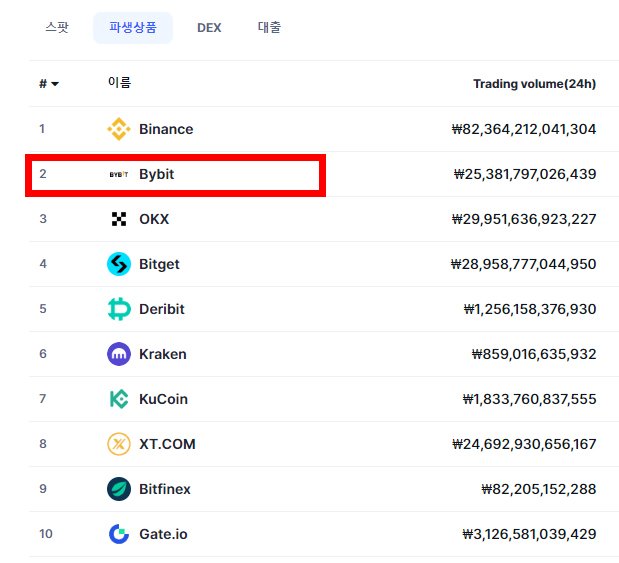Click Bitget volume ₩28,958,777,044,950

pyautogui.click(x=523, y=264)
